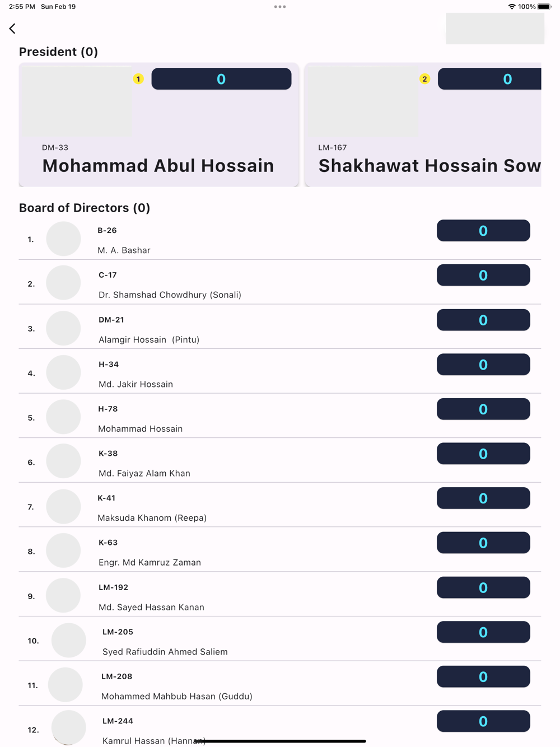Tap Mohammad Abul Hossain's vote counter
The image size is (560, 747).
(x=221, y=79)
